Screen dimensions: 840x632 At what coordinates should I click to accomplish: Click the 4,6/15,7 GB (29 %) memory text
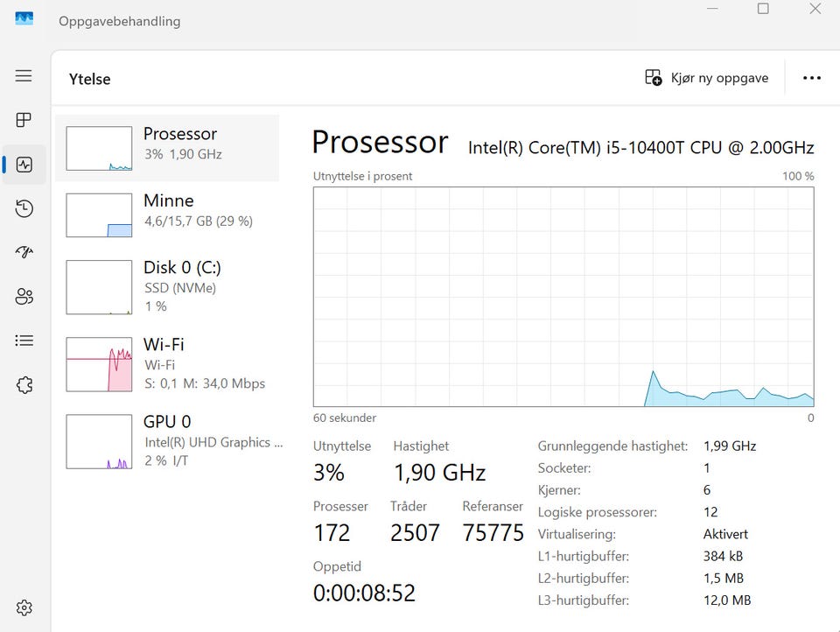click(x=199, y=221)
